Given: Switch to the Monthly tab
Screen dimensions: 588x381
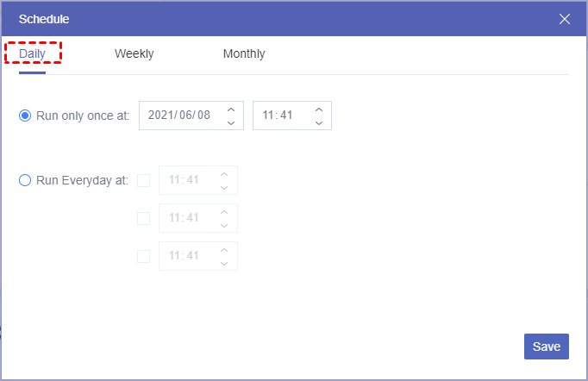Looking at the screenshot, I should pyautogui.click(x=244, y=53).
